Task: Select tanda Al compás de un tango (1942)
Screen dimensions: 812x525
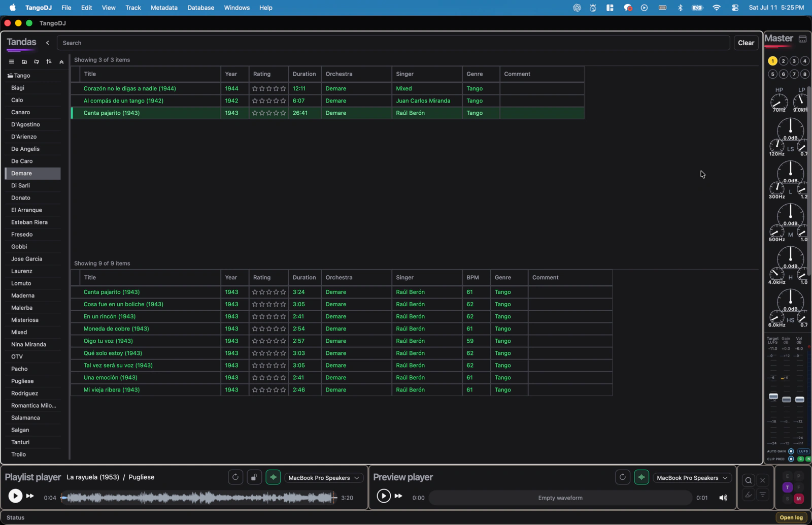Action: point(327,101)
